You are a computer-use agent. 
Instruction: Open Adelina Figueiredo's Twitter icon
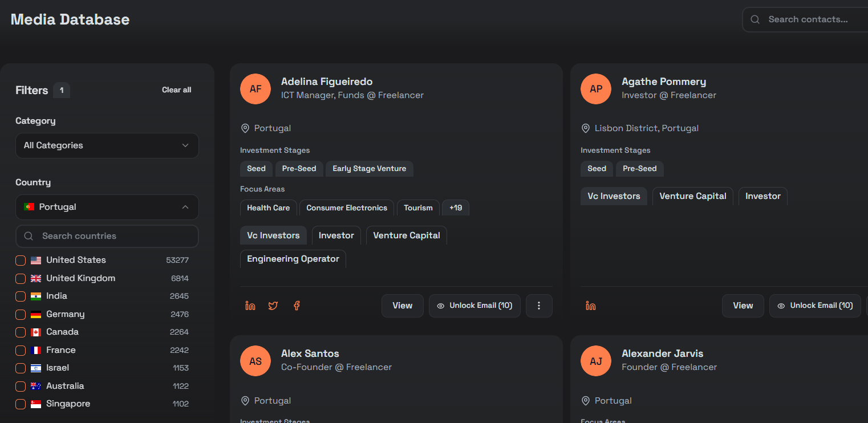273,306
